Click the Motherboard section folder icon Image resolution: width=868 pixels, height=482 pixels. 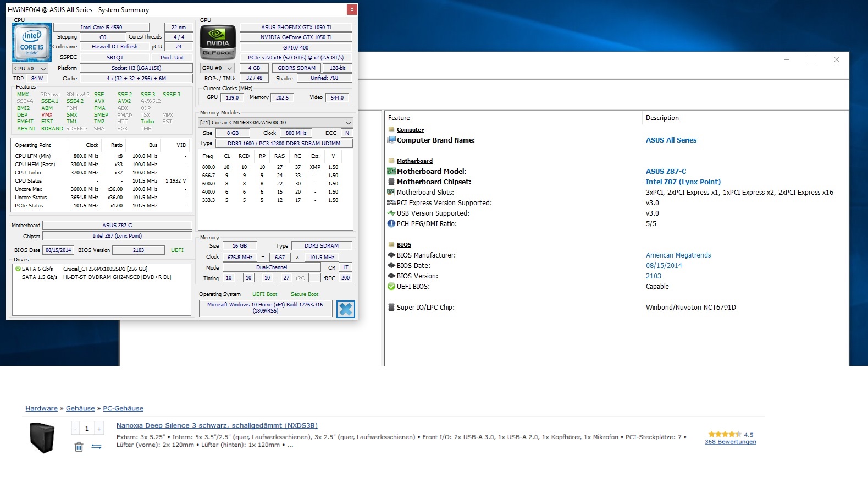click(x=391, y=161)
